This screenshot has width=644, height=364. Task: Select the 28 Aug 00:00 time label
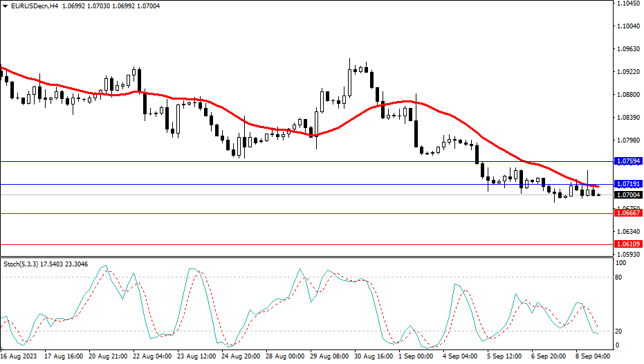point(286,356)
